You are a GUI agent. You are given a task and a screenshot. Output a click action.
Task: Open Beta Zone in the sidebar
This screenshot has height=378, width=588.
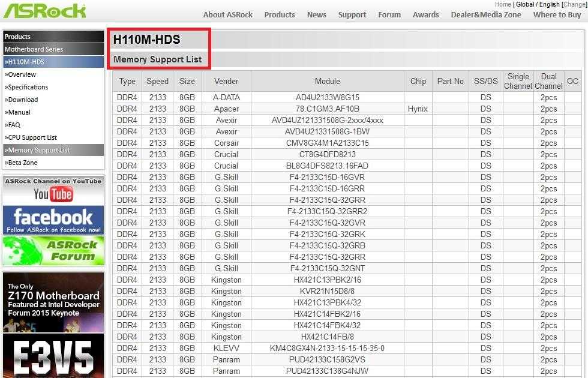coord(22,163)
